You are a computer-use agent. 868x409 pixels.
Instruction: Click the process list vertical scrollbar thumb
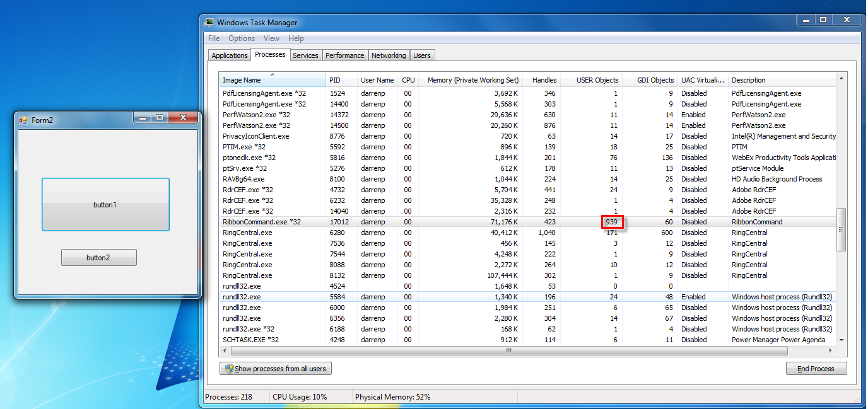[841, 229]
